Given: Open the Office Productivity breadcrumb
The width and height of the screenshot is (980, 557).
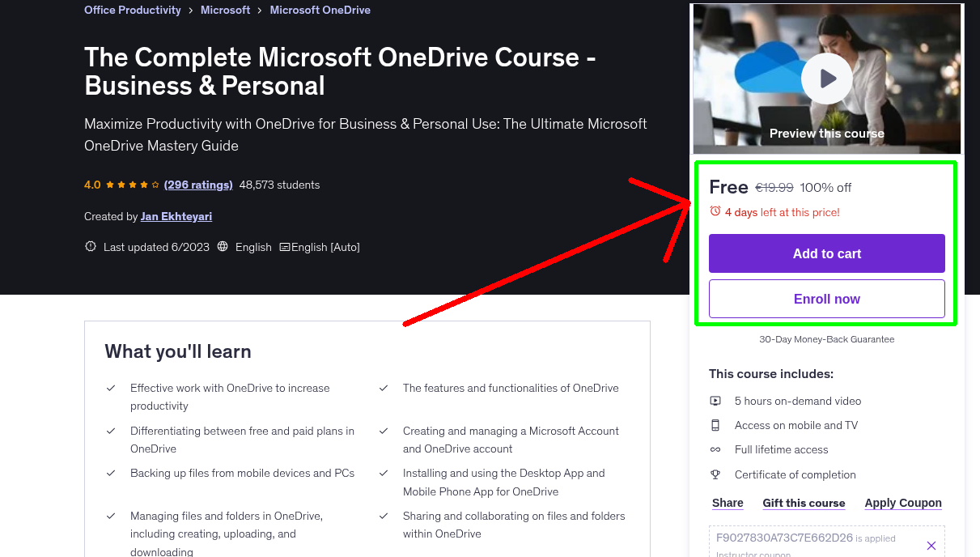Looking at the screenshot, I should [133, 11].
